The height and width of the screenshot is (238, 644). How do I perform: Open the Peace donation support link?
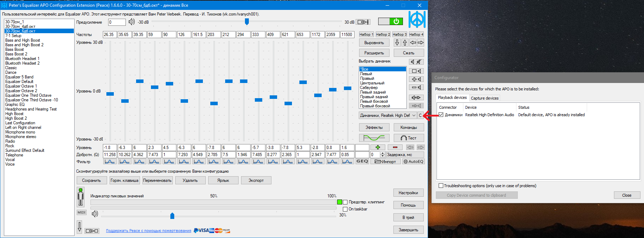(x=148, y=231)
